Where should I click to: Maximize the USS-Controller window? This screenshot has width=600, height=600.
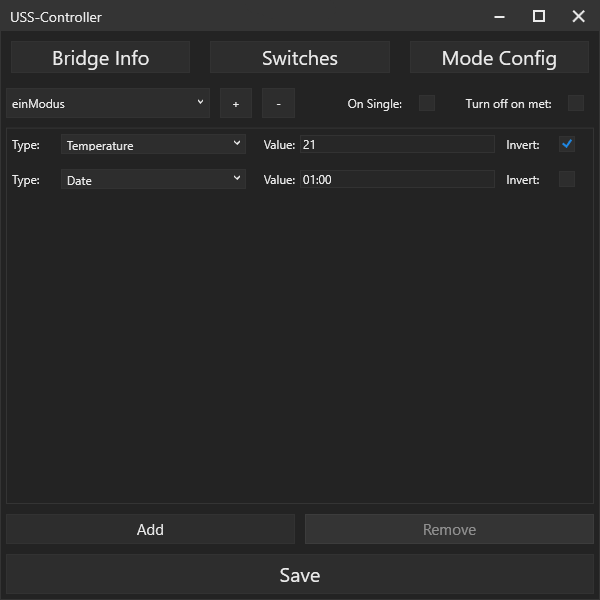539,16
